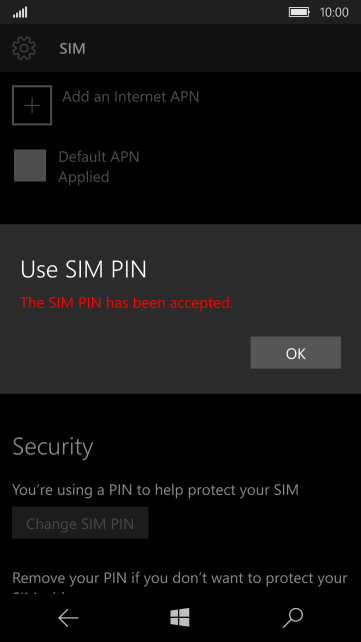Image resolution: width=361 pixels, height=642 pixels.
Task: Tap the Security section heading
Action: click(x=53, y=447)
